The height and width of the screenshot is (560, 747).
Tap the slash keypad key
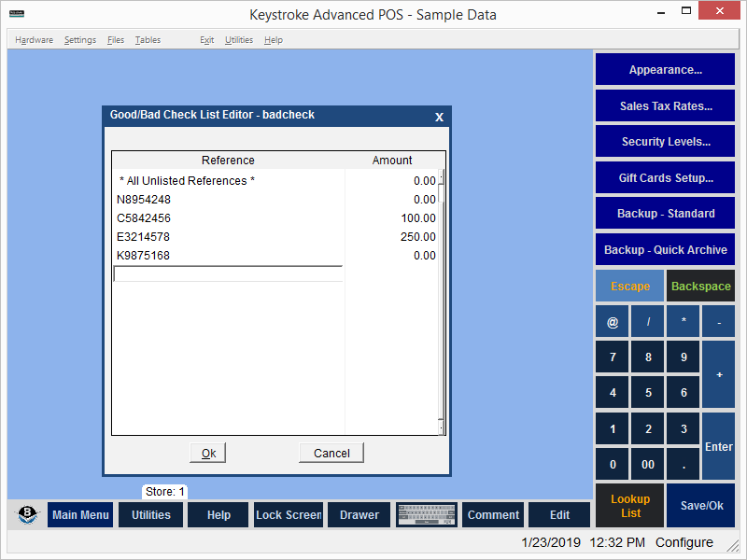pos(648,321)
